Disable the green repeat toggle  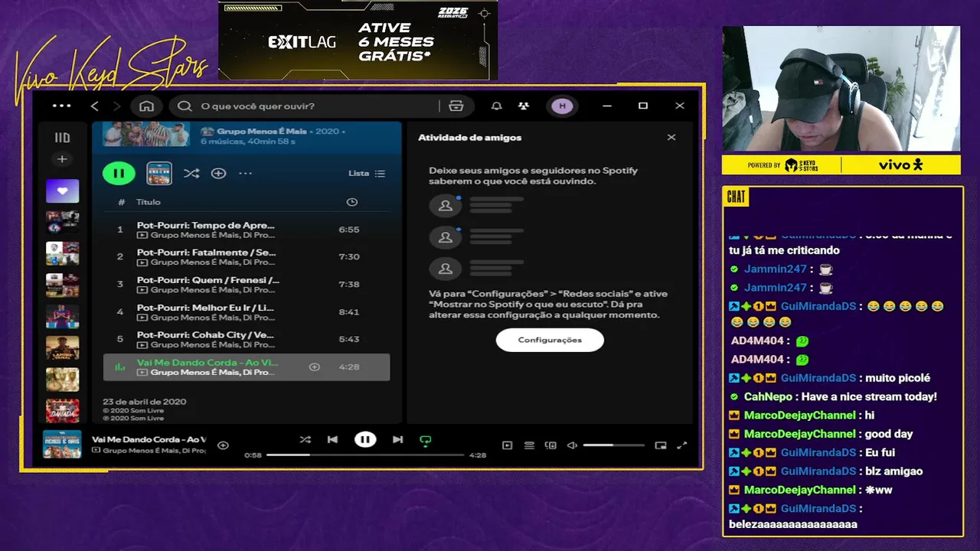(426, 440)
